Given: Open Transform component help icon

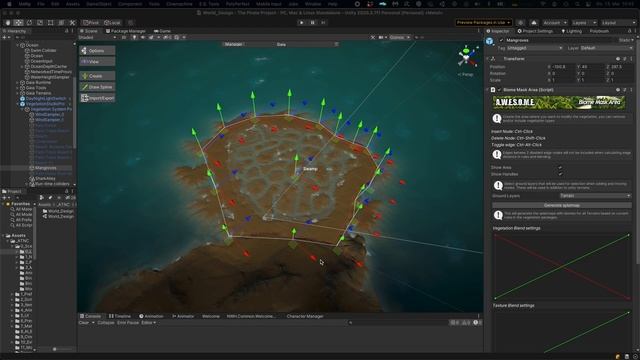Looking at the screenshot, I should [x=618, y=59].
